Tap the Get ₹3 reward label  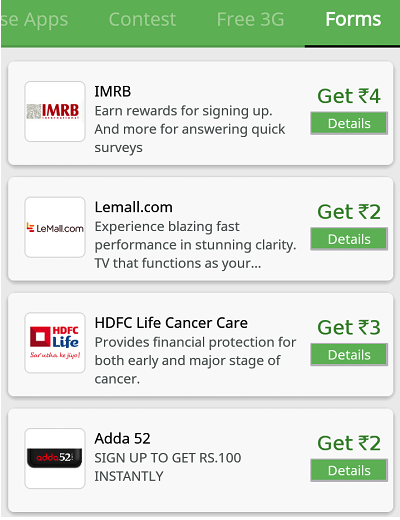coord(349,327)
